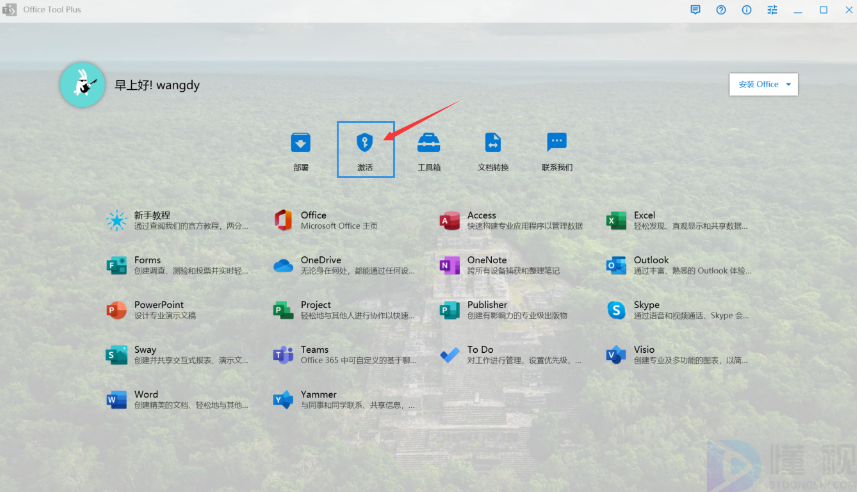Open the feedback message icon in title bar

click(x=695, y=10)
